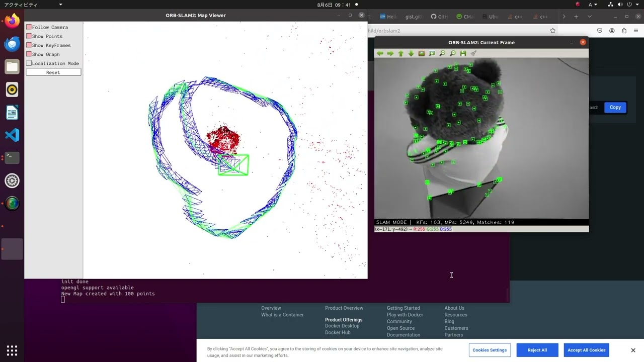The height and width of the screenshot is (362, 644).
Task: Click terminal line 'New Map created with 100 points'
Action: (108, 294)
